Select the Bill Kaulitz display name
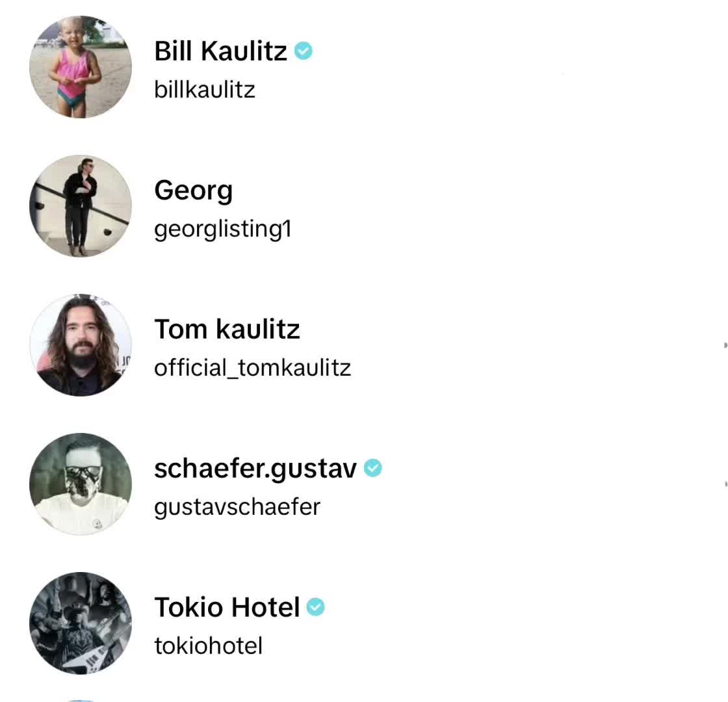This screenshot has height=702, width=728. tap(220, 51)
